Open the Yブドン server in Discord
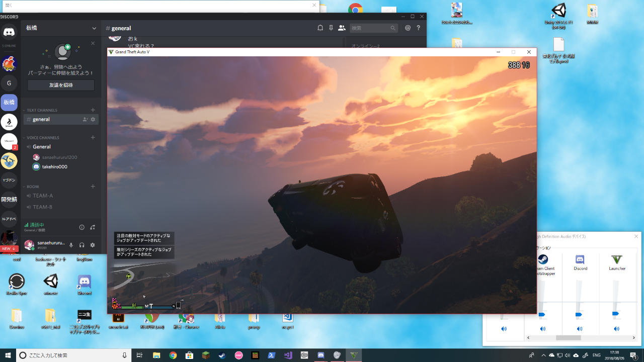The width and height of the screenshot is (644, 362). [9, 180]
